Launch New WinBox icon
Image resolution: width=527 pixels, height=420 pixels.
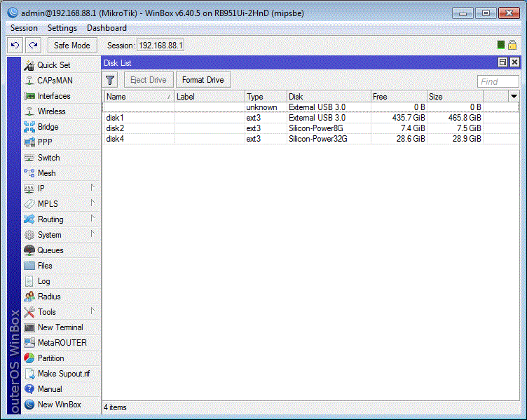coord(29,405)
